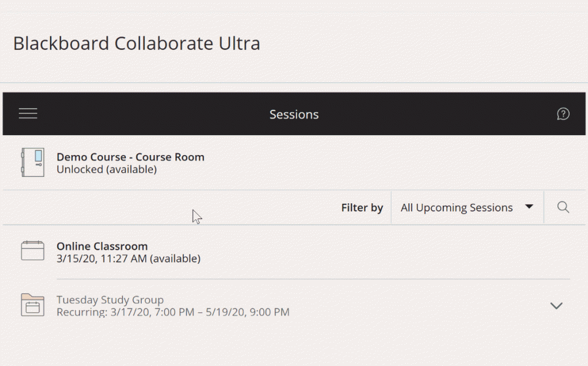Click the 3/15/20, 11:27 AM session date
588x366 pixels.
pos(128,258)
